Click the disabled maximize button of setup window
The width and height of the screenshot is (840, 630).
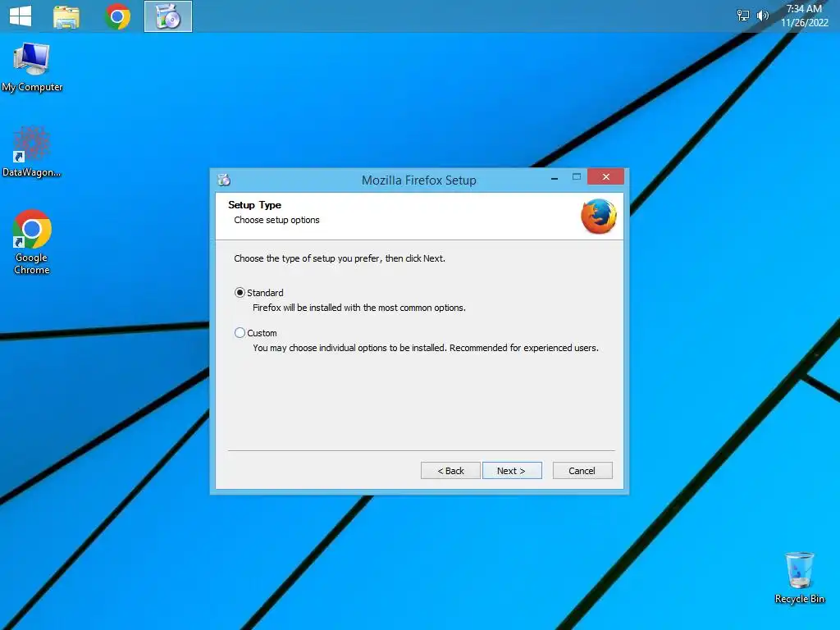(x=577, y=177)
